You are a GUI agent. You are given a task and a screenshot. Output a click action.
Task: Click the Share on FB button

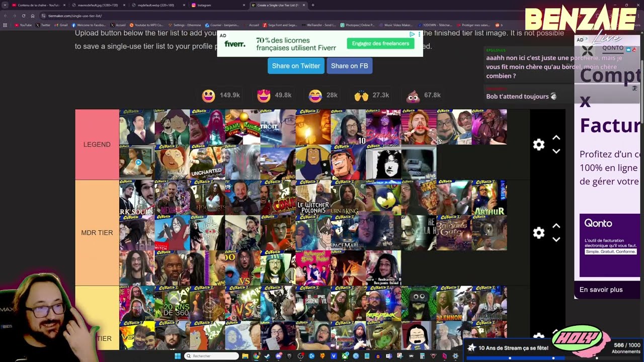point(349,66)
